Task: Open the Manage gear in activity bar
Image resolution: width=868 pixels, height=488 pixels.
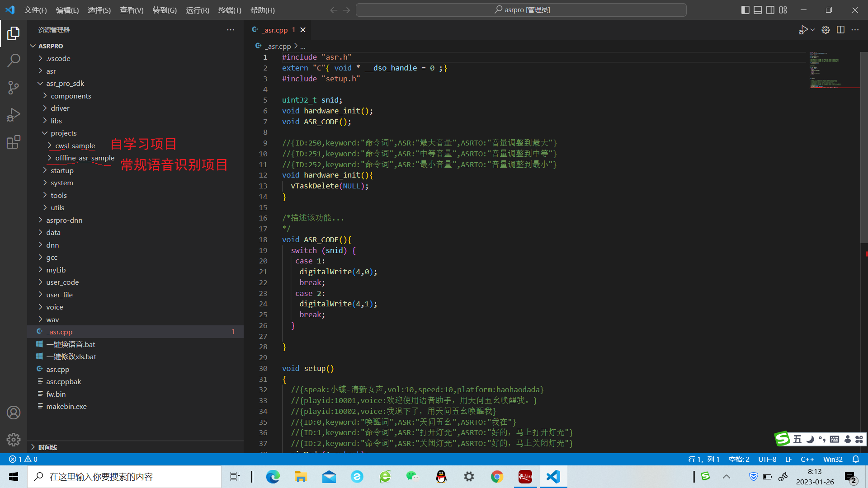Action: tap(14, 439)
